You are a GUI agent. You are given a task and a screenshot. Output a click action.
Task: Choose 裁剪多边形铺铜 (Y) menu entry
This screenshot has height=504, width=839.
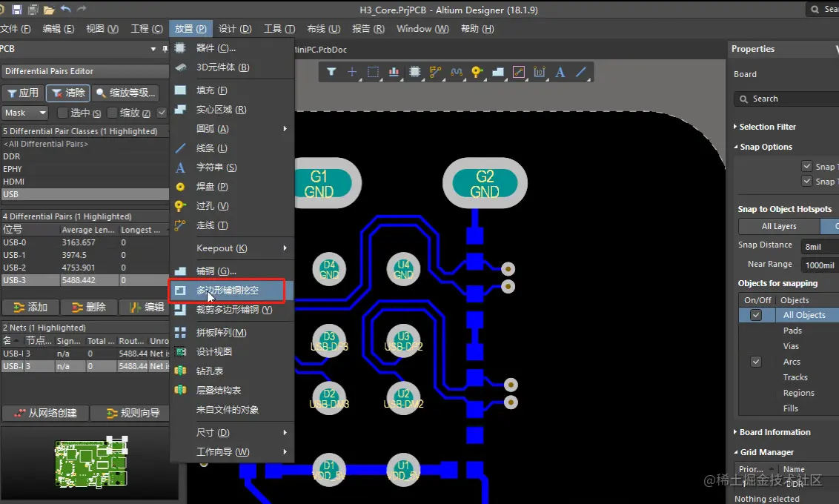(232, 309)
